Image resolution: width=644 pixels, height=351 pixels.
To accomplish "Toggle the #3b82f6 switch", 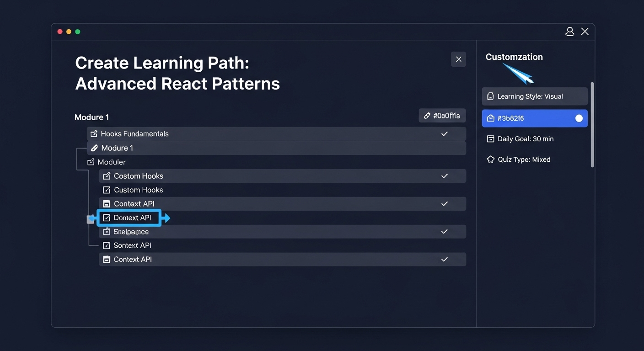I will click(579, 118).
